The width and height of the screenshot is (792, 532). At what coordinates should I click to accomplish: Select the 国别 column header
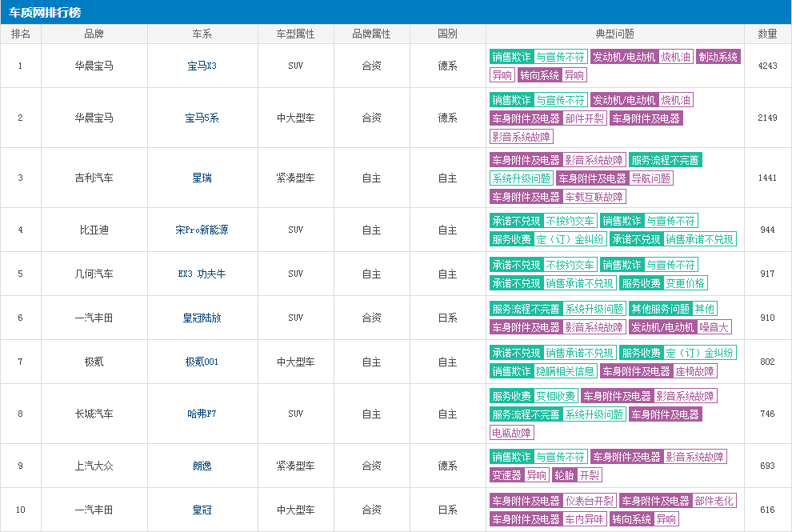(447, 34)
